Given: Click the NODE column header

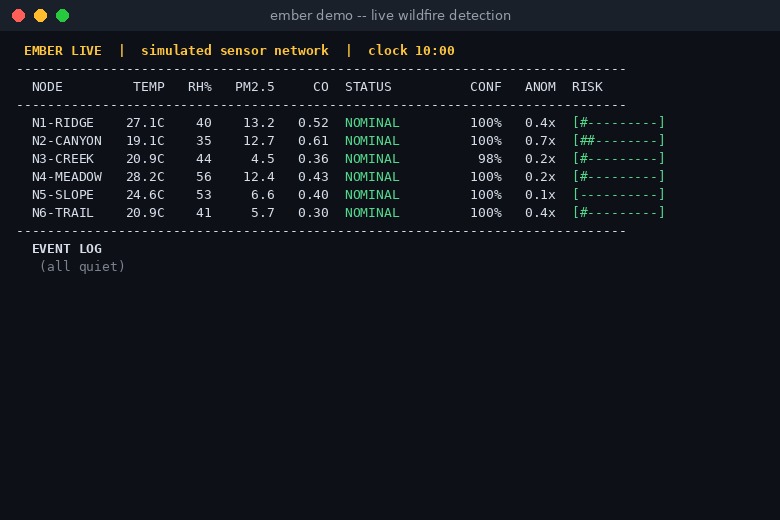Looking at the screenshot, I should (x=47, y=87).
